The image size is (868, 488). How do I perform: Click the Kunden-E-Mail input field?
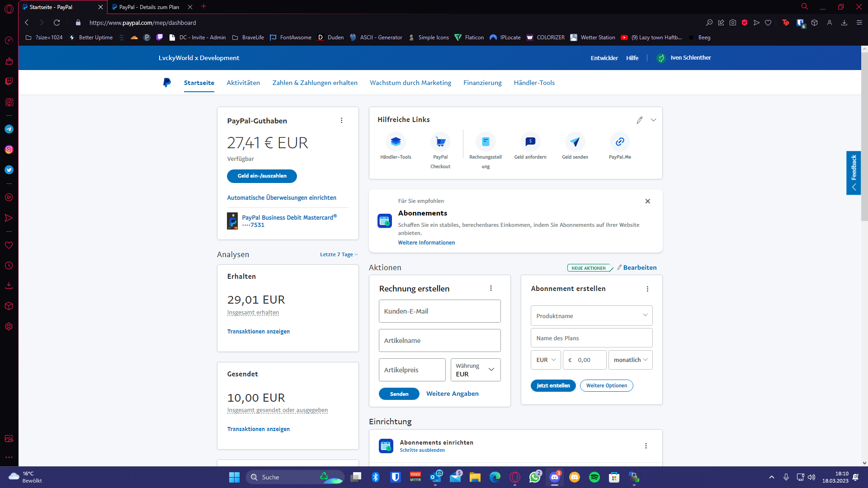pyautogui.click(x=439, y=311)
